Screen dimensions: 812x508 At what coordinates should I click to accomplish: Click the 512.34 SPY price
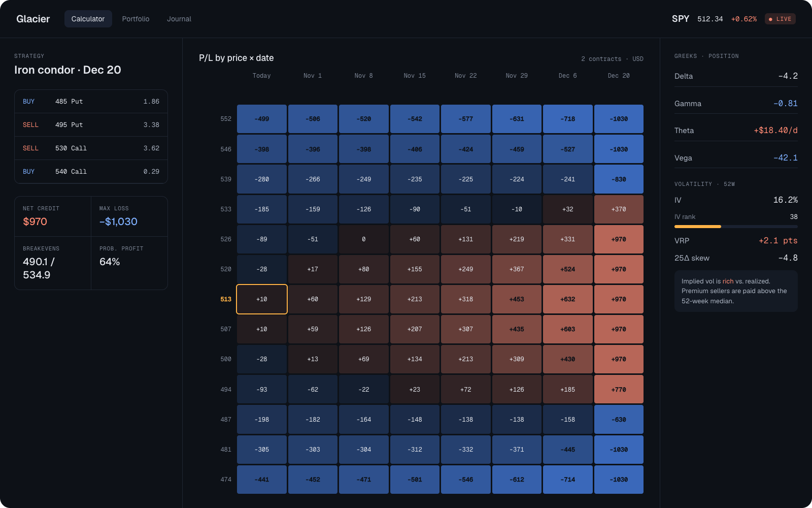coord(710,19)
